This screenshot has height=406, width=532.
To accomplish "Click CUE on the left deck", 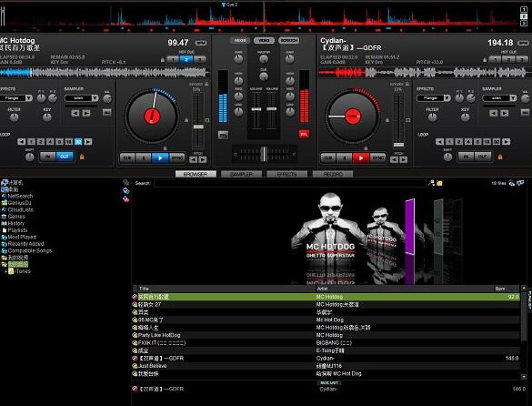I will pyautogui.click(x=127, y=158).
